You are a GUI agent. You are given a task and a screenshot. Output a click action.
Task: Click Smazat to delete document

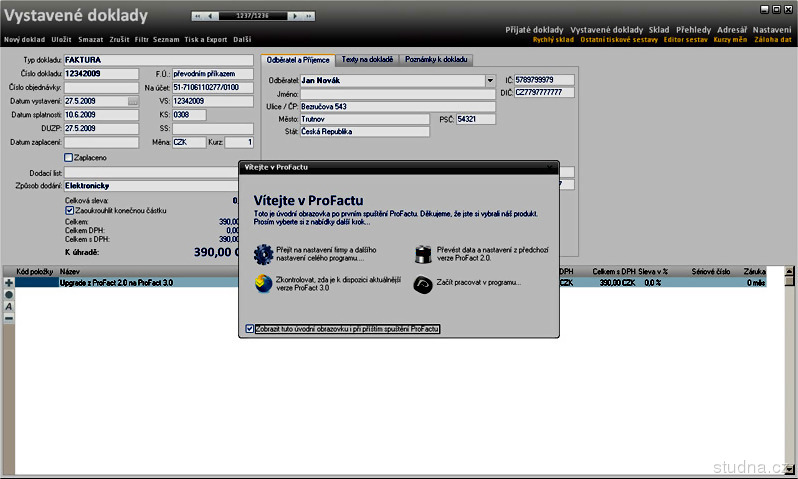[91, 39]
